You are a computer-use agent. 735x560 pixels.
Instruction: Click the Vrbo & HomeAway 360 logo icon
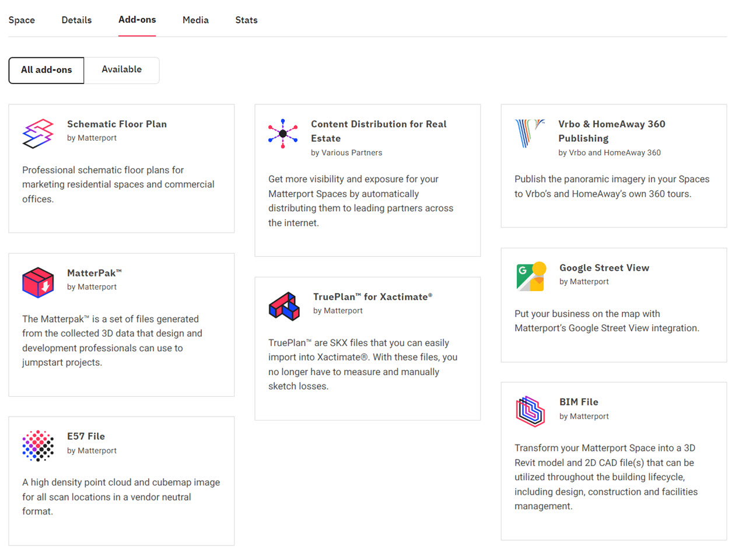[530, 134]
